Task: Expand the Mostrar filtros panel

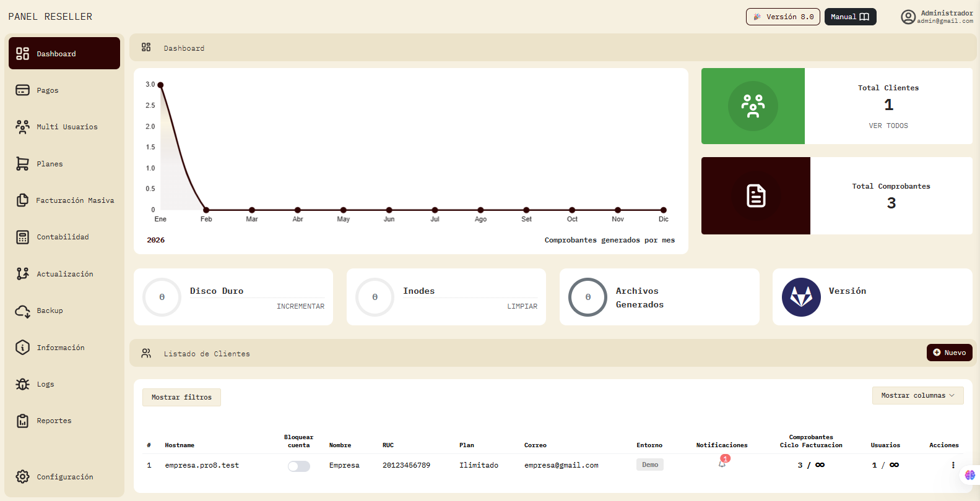Action: point(181,398)
